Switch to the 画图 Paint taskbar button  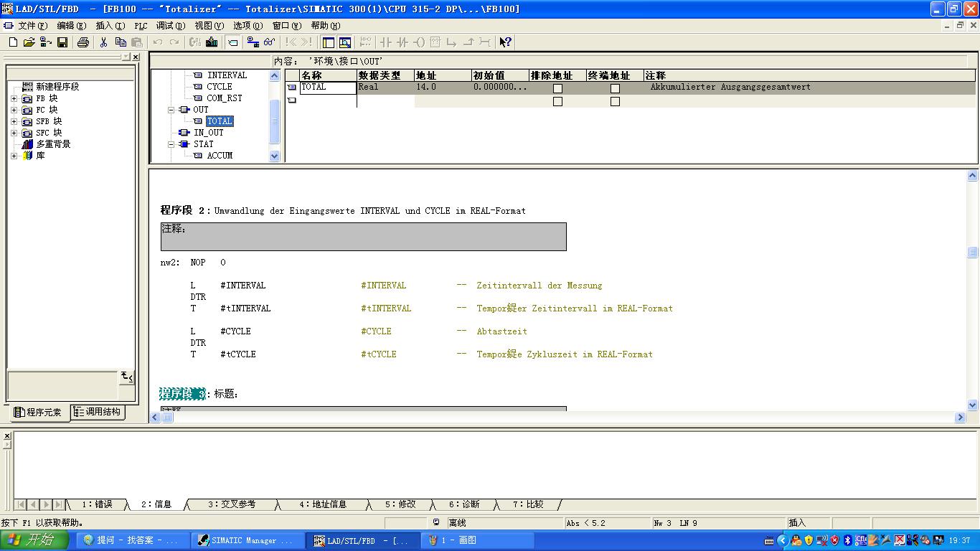tap(476, 540)
